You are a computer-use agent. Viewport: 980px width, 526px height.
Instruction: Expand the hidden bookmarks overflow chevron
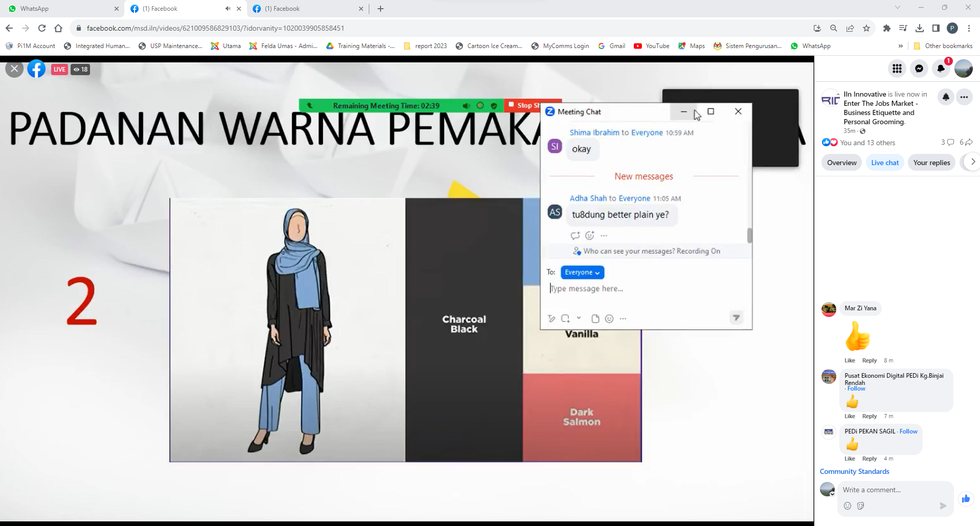900,46
